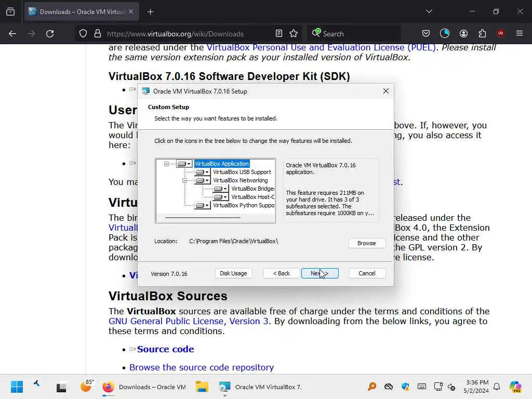The image size is (532, 399).
Task: Go back in Firefox browser
Action: pyautogui.click(x=12, y=34)
